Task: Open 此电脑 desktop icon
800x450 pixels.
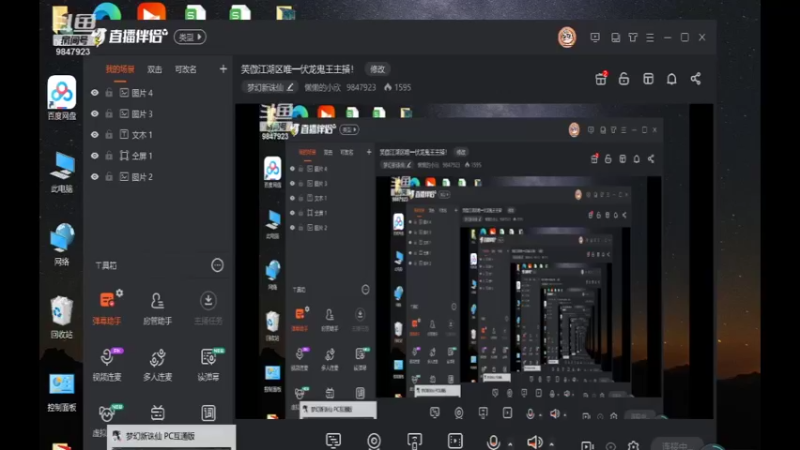Action: tap(62, 172)
